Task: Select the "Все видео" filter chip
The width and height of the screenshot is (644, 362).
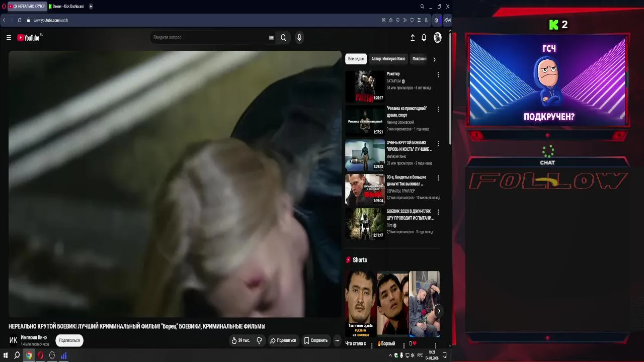Action: [356, 59]
